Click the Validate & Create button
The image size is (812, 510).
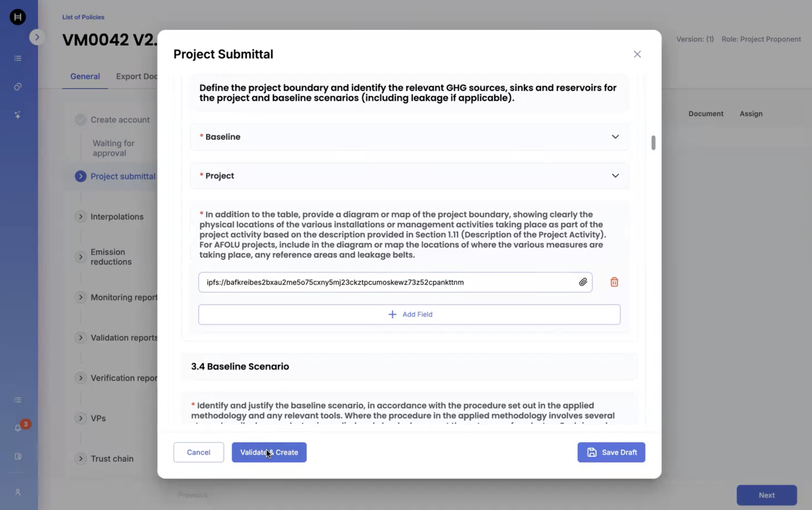[269, 452]
